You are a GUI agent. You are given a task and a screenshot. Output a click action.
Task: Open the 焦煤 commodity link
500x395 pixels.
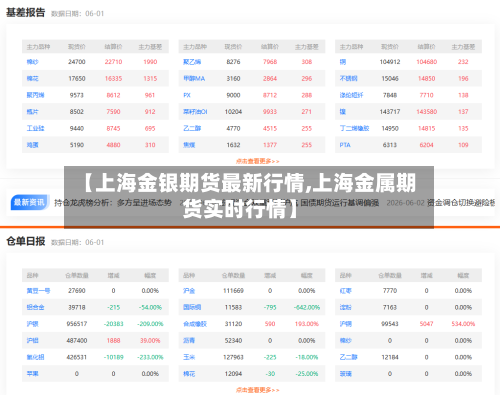[189, 145]
